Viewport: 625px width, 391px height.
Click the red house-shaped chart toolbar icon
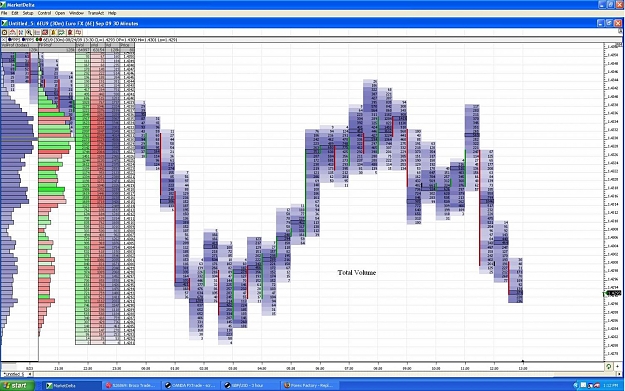pos(13,32)
